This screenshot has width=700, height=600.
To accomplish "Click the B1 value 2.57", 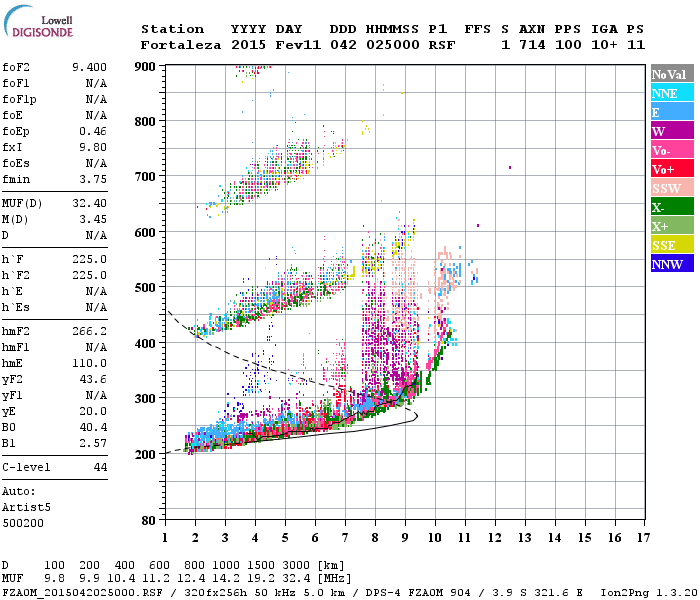I will (x=93, y=444).
